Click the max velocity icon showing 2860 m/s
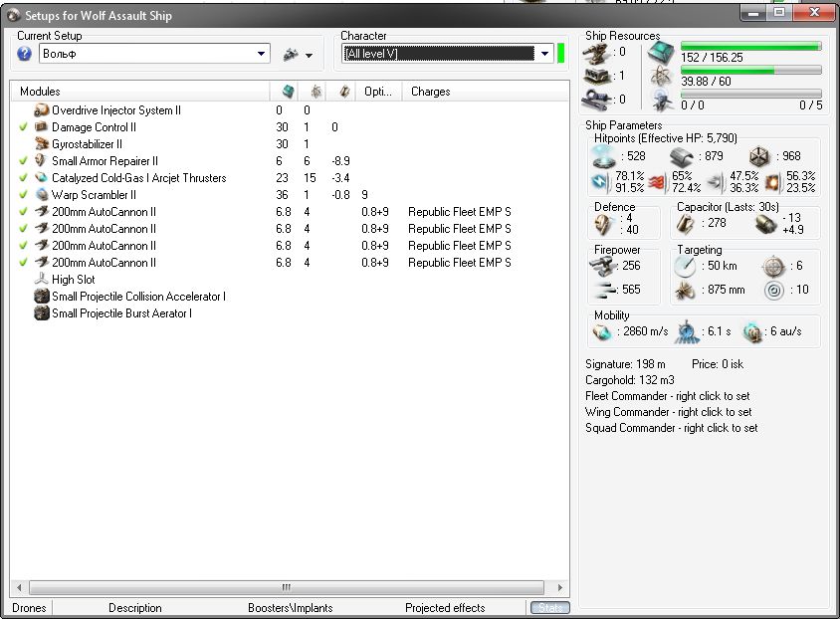This screenshot has height=619, width=840. 602,332
